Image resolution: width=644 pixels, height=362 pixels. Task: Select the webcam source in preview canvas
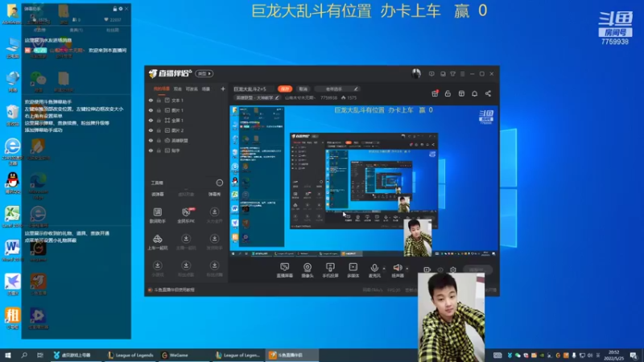[418, 238]
